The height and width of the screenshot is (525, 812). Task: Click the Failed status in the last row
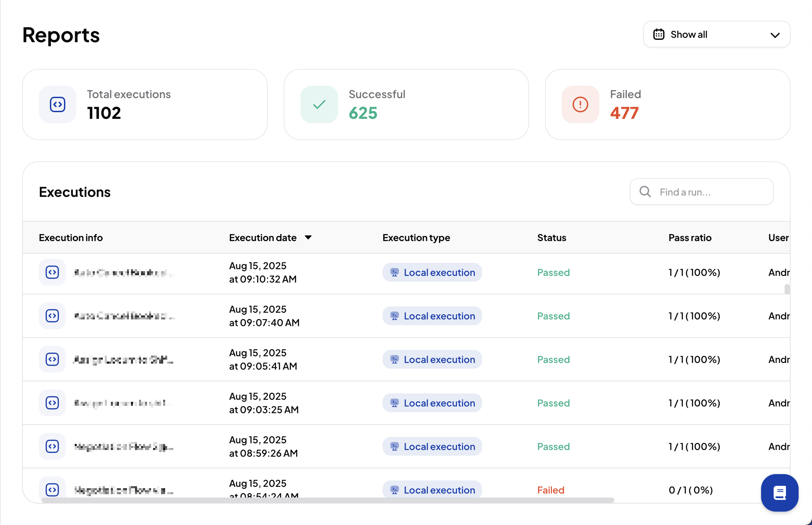[x=550, y=490]
